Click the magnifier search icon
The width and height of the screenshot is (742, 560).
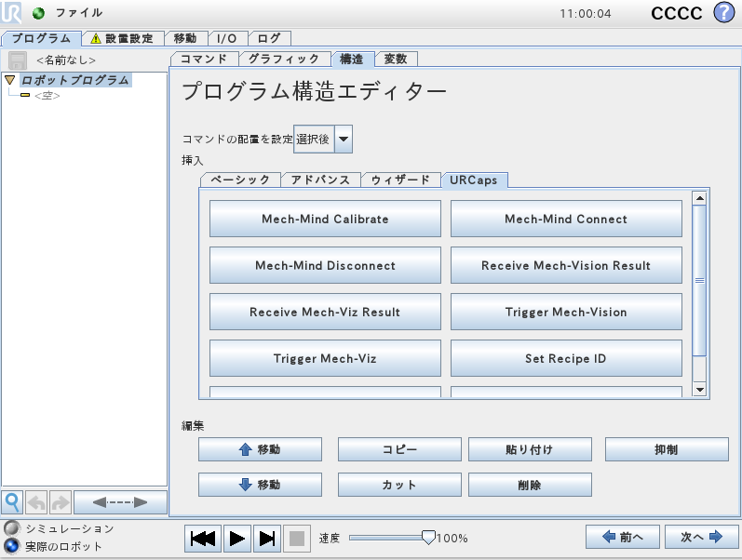12,502
